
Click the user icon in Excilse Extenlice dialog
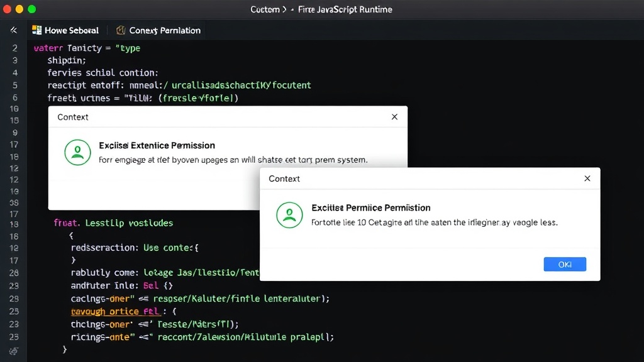77,152
